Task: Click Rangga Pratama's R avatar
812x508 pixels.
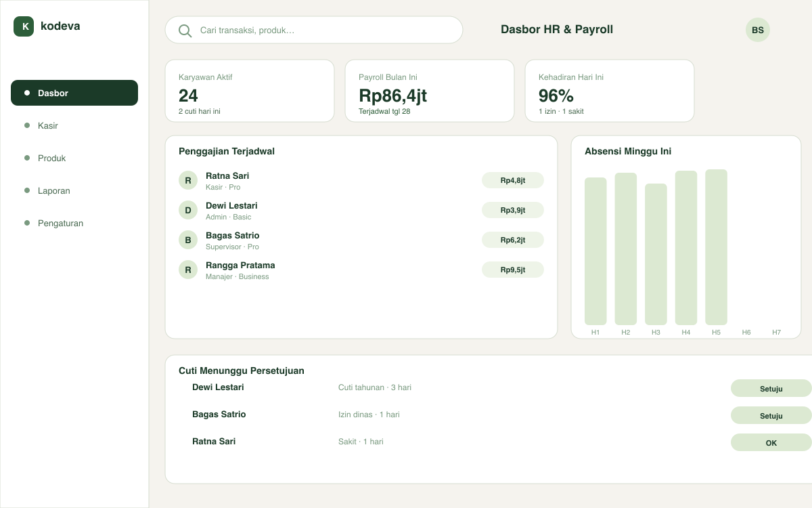Action: pos(188,270)
